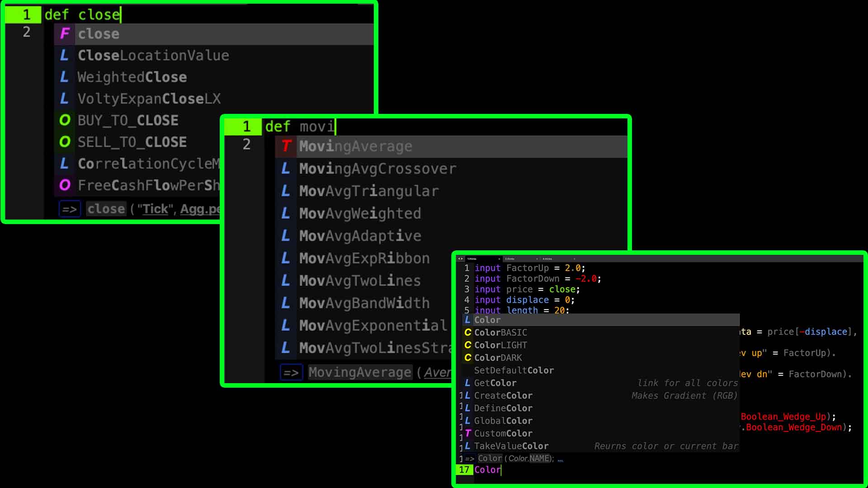Viewport: 868px width, 488px height.
Task: Click the O icon next to BUY_TO_CLOSE
Action: click(x=65, y=120)
